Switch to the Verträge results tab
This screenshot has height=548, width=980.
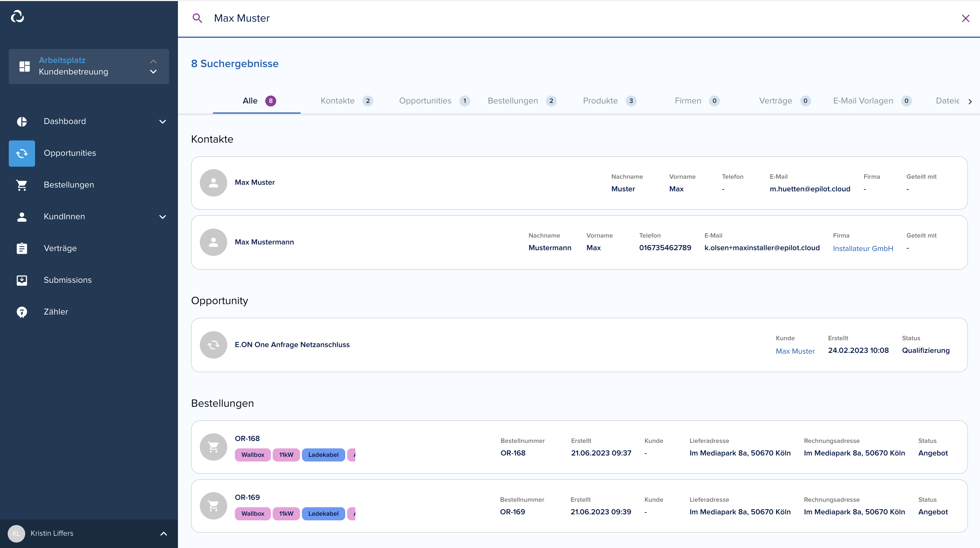click(785, 101)
